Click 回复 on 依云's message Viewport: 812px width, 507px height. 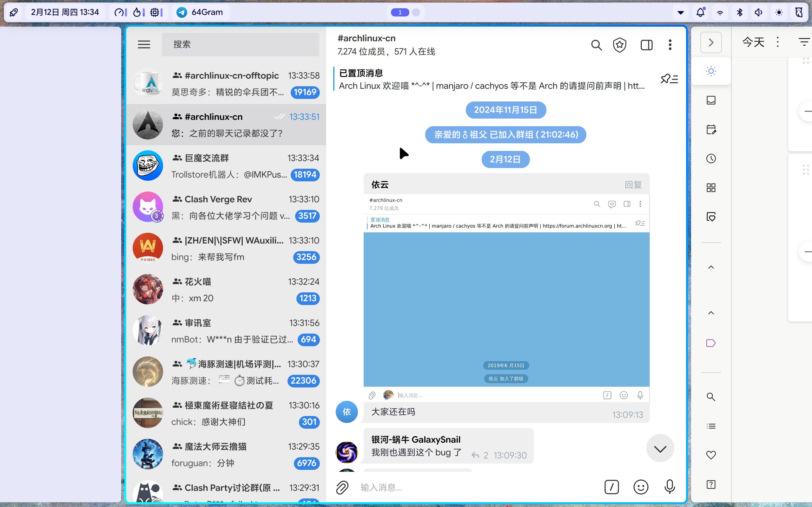click(x=633, y=185)
